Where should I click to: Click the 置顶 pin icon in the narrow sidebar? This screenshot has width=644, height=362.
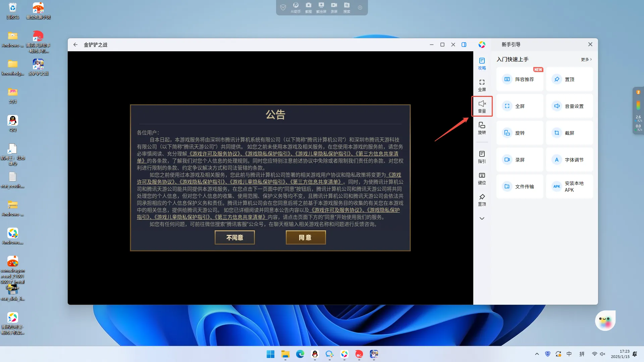pos(482,200)
